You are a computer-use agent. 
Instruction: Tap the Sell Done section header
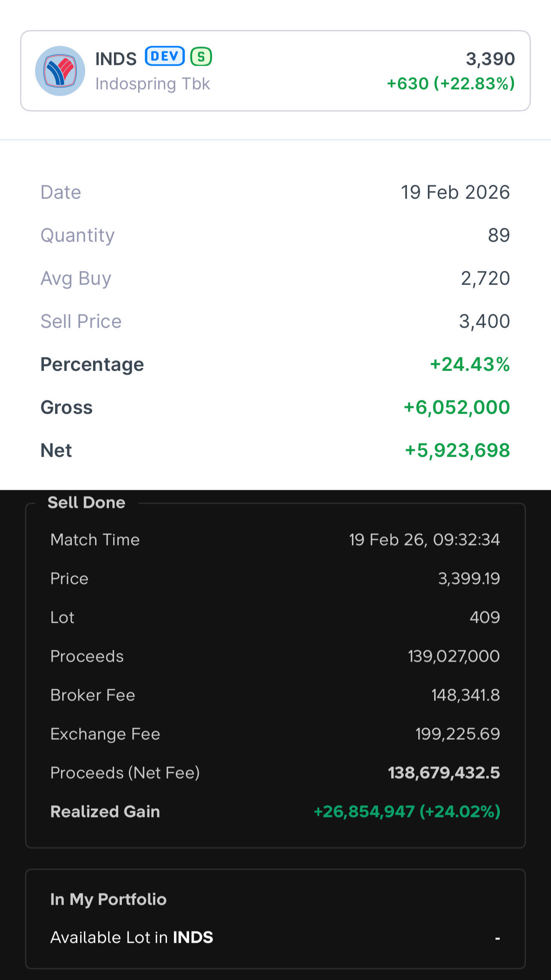pos(86,503)
